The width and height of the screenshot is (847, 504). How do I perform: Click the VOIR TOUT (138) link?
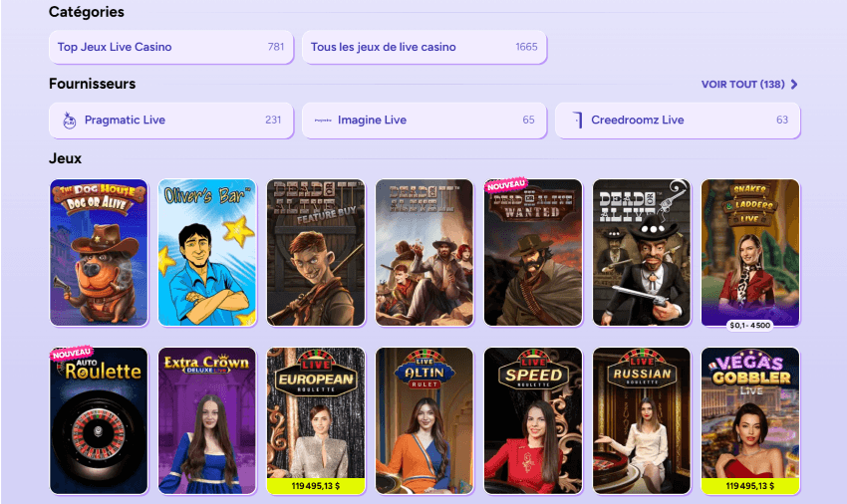(742, 85)
